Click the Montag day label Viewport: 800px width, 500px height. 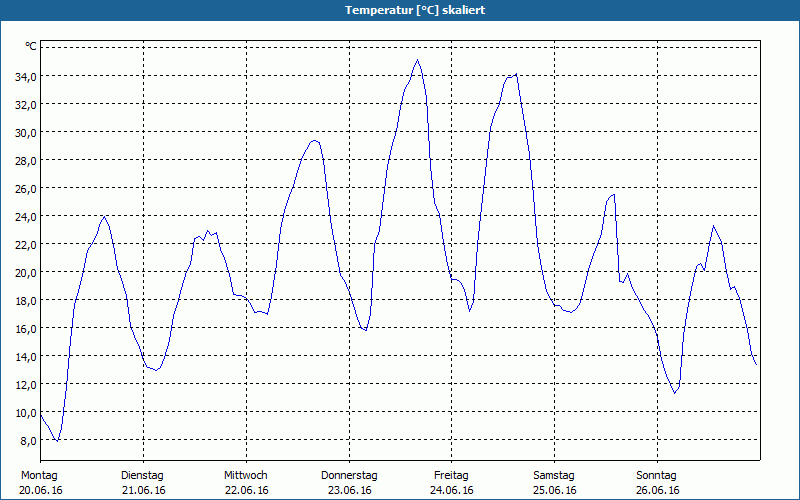(x=39, y=476)
